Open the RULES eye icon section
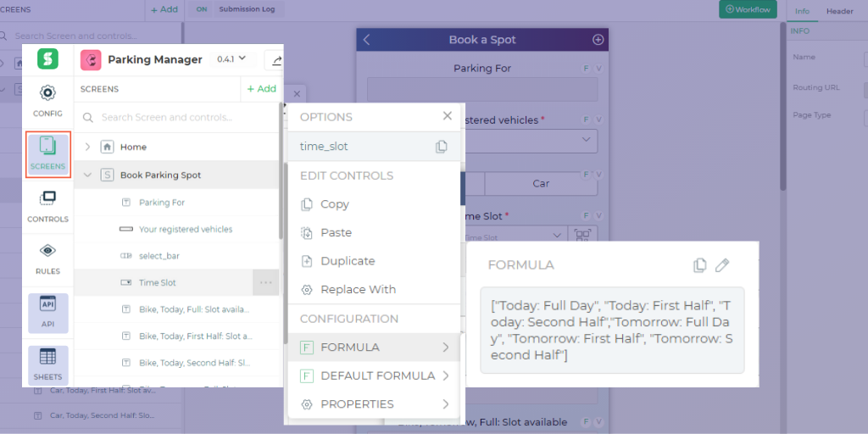Image resolution: width=868 pixels, height=434 pixels. [47, 259]
